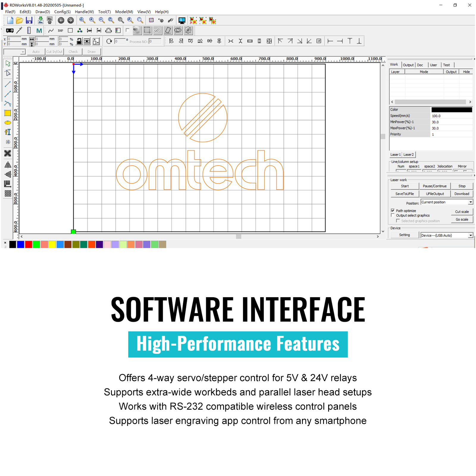Screen dimensions: 476x476
Task: Disable the Path optimize checkbox
Action: click(393, 210)
